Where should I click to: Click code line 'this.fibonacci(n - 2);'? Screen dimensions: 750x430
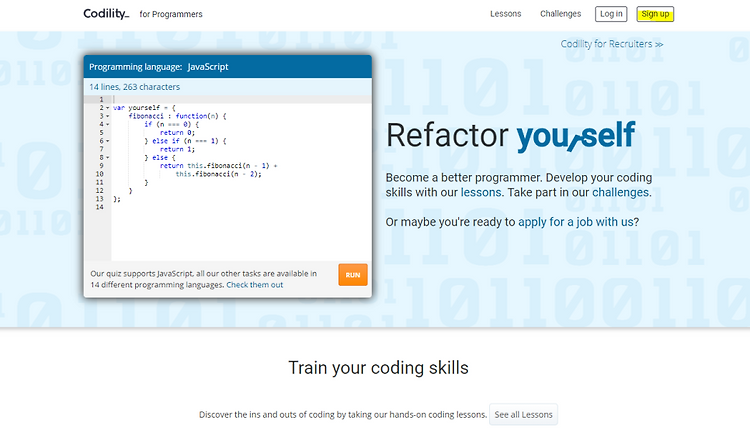click(219, 174)
